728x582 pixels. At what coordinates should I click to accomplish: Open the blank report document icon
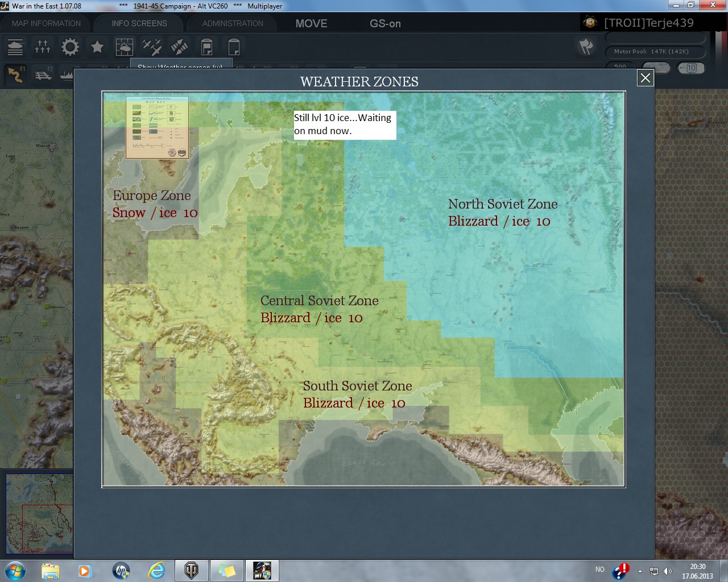[x=234, y=47]
